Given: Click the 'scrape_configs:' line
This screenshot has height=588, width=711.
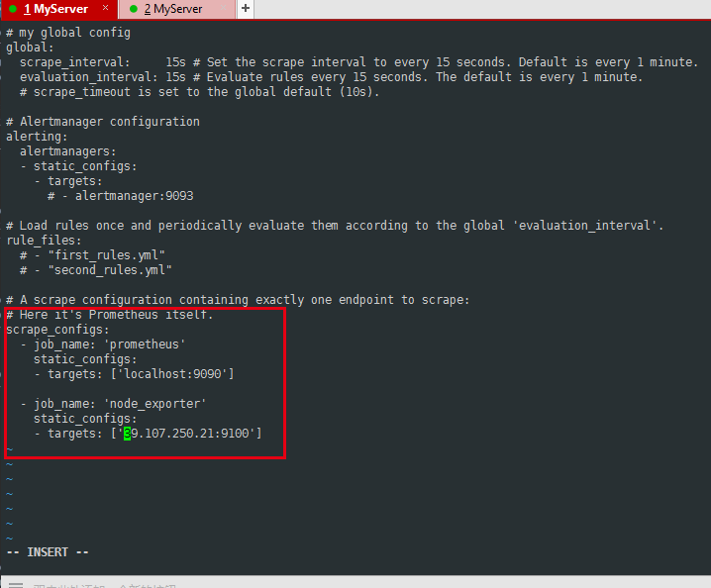Looking at the screenshot, I should (x=57, y=330).
